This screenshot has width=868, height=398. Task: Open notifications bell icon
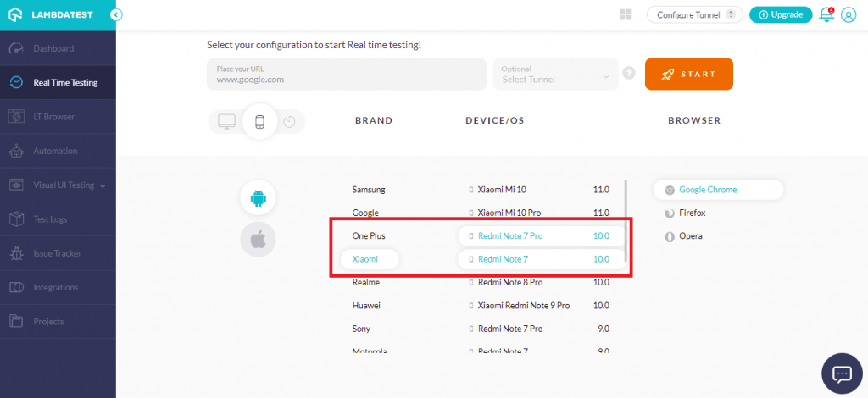(826, 14)
